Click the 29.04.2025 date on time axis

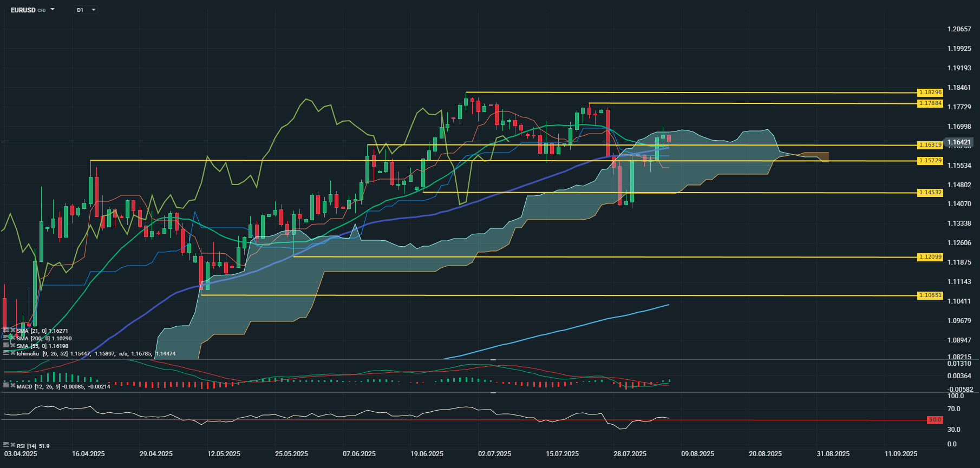pos(156,454)
